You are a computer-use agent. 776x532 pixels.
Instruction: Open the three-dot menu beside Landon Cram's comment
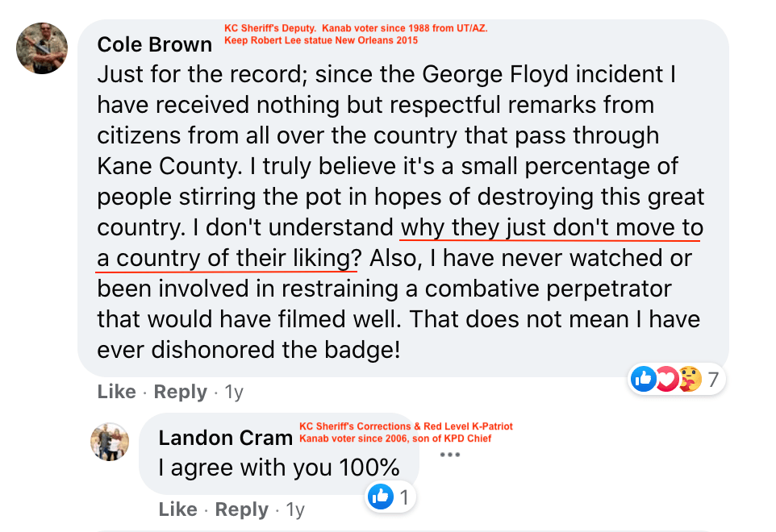tap(449, 455)
